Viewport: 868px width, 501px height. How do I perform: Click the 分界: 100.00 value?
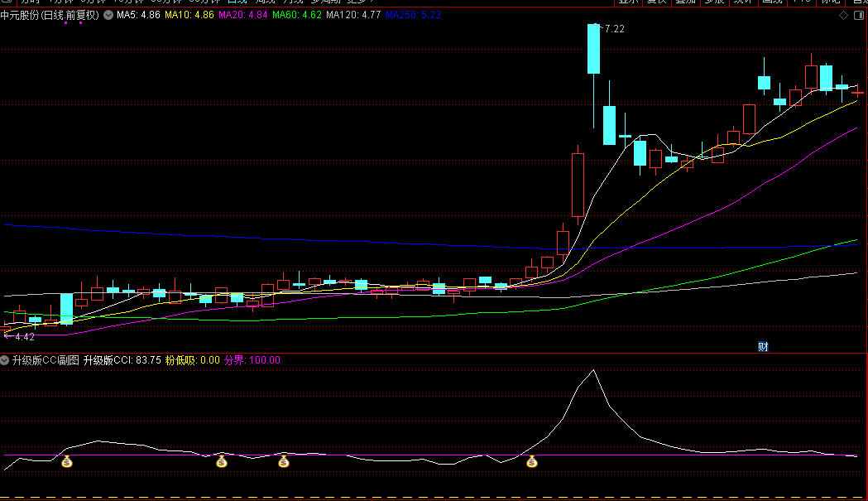coord(252,360)
